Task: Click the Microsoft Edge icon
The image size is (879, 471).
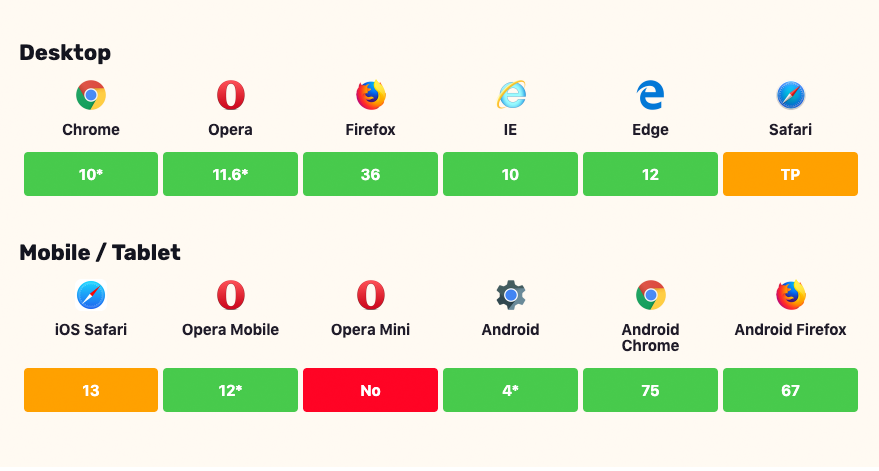Action: click(651, 96)
